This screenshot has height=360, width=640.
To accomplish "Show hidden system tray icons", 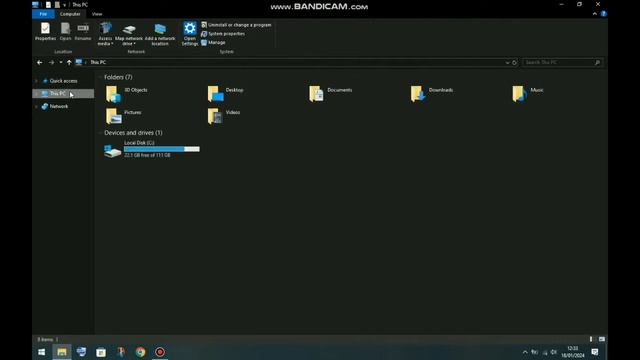I will (x=525, y=352).
